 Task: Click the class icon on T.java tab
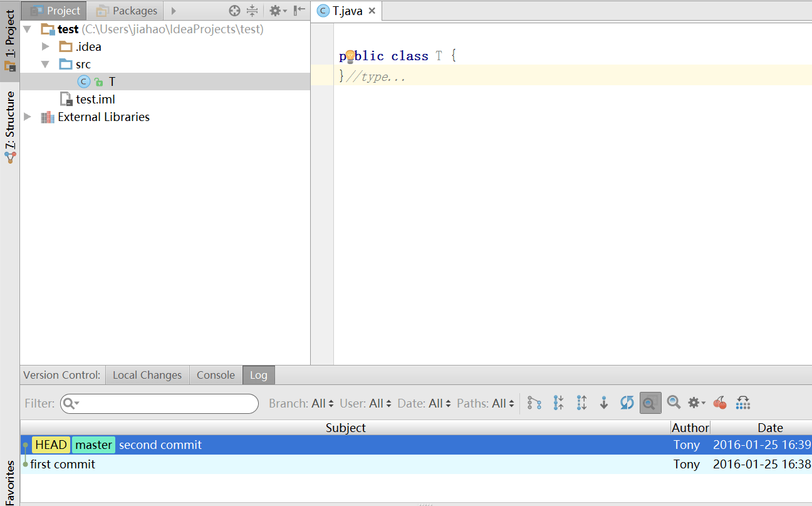pyautogui.click(x=323, y=11)
